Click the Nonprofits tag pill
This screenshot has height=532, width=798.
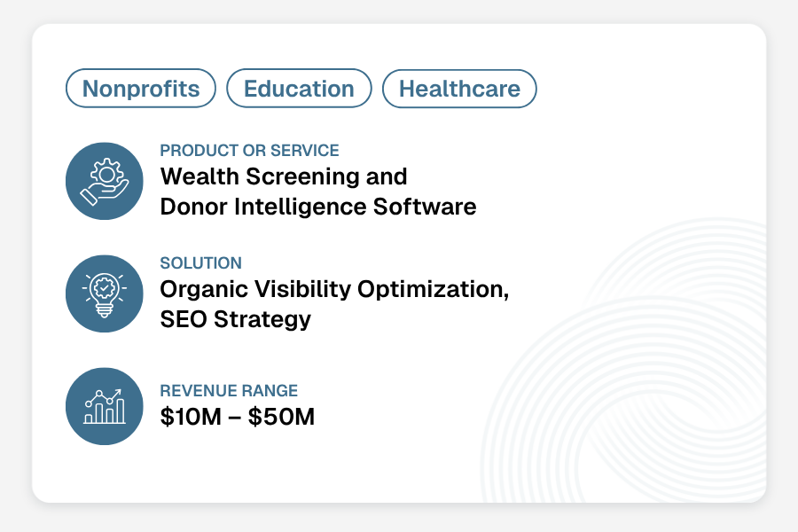pos(140,89)
